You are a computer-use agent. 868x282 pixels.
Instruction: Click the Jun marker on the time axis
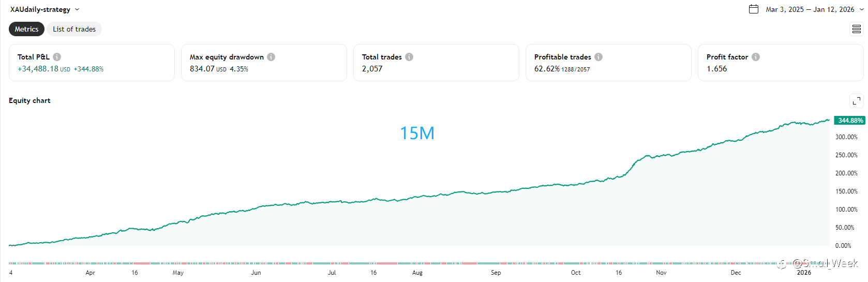[x=256, y=273]
